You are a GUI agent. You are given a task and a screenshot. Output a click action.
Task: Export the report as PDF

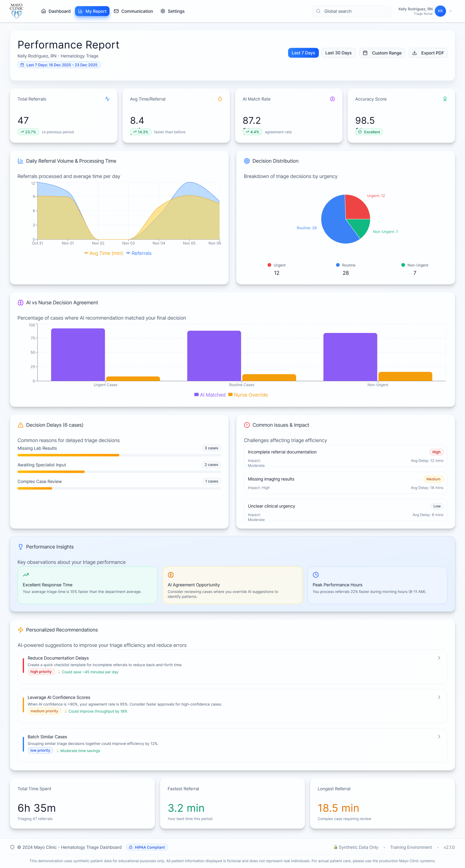[428, 53]
